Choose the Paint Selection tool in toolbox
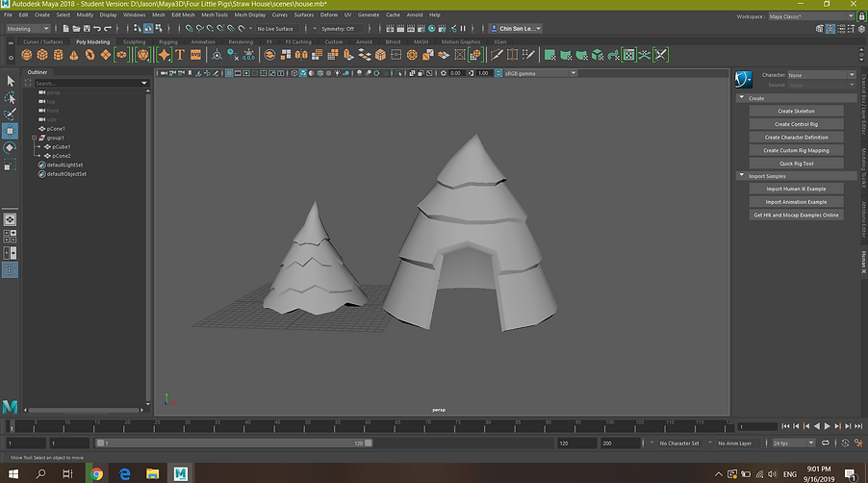 10,114
